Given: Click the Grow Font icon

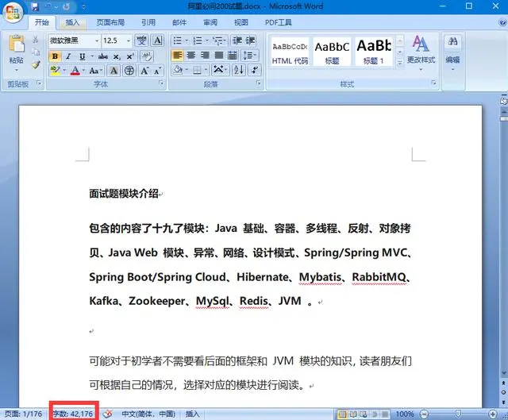Looking at the screenshot, I should pos(144,71).
